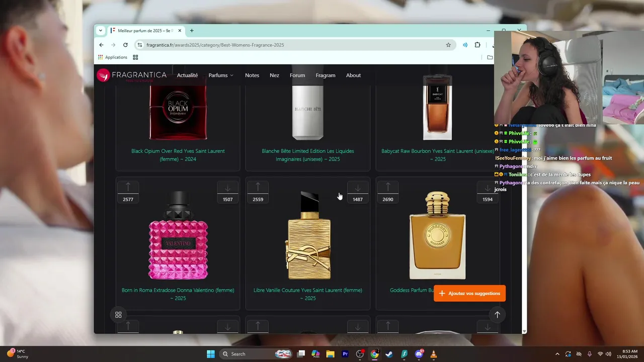
Task: Click the 2690 vote count
Action: (388, 200)
